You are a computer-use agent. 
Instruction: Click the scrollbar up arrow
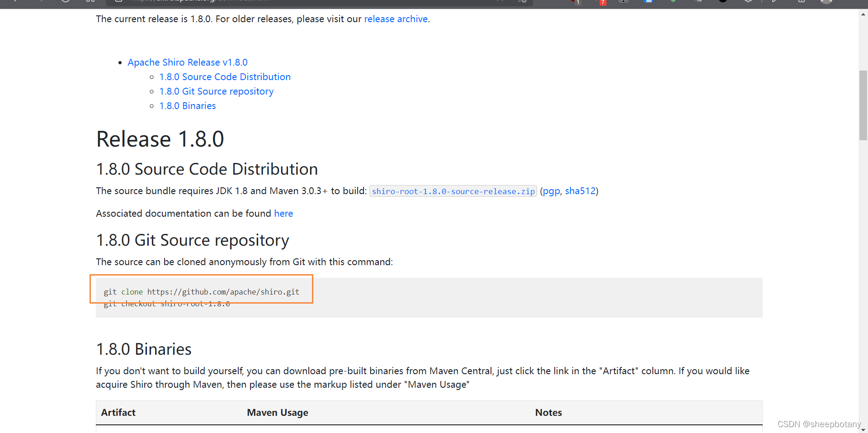(x=863, y=14)
